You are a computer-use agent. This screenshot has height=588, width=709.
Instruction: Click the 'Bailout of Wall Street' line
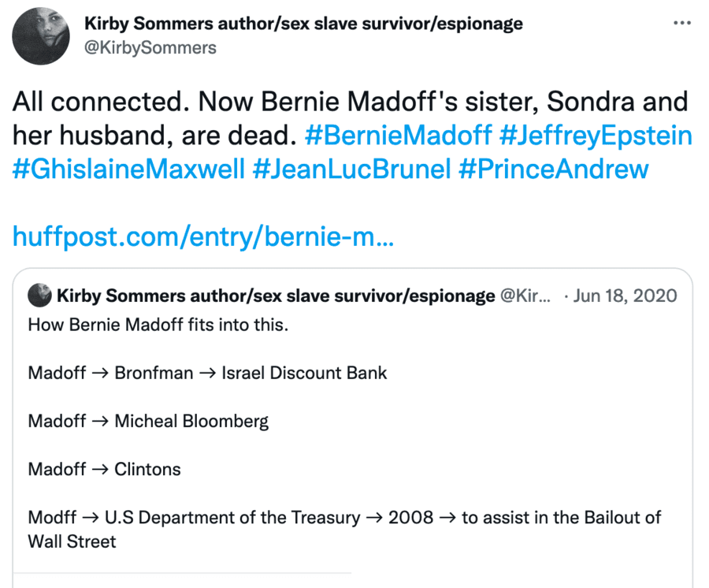point(344,529)
